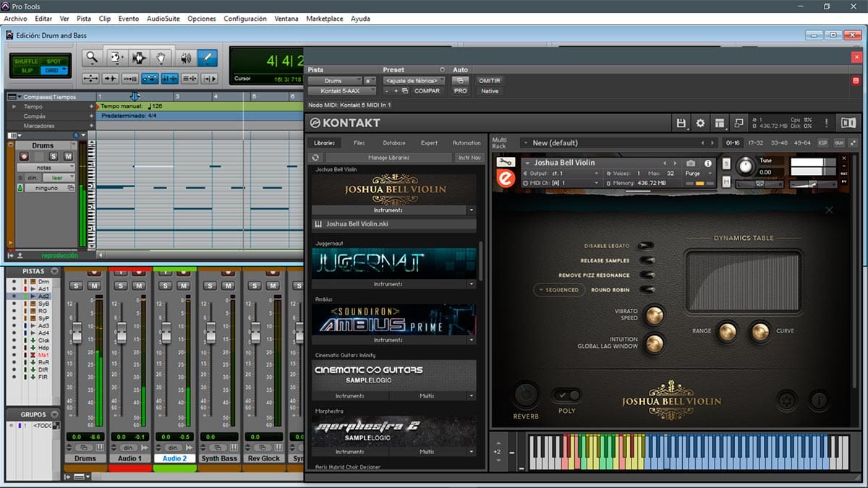Open Kontakt options gear icon

(x=700, y=124)
